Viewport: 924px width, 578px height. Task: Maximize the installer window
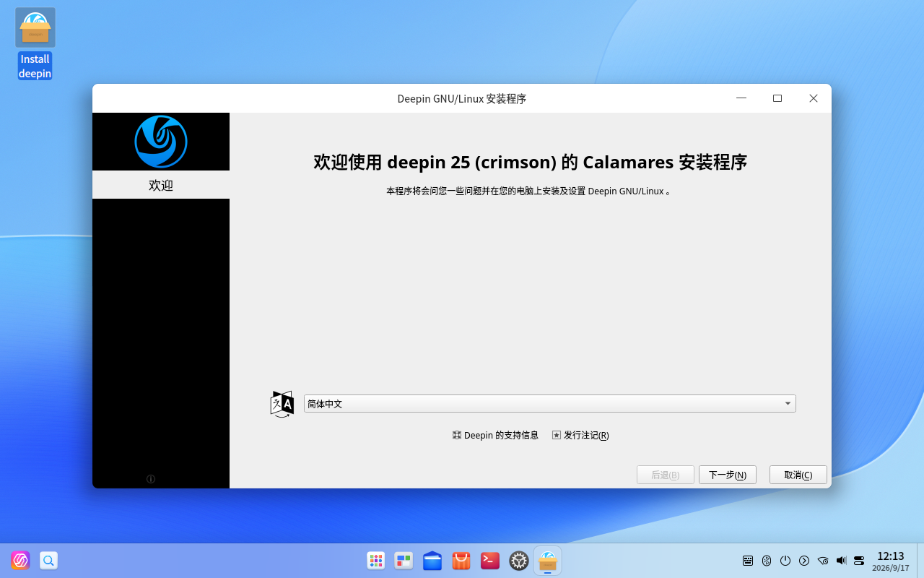click(x=777, y=98)
